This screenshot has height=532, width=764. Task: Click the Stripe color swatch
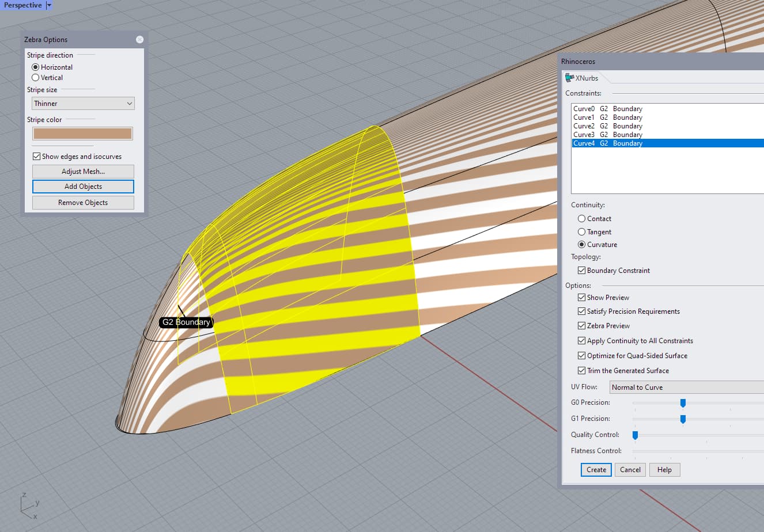point(82,134)
